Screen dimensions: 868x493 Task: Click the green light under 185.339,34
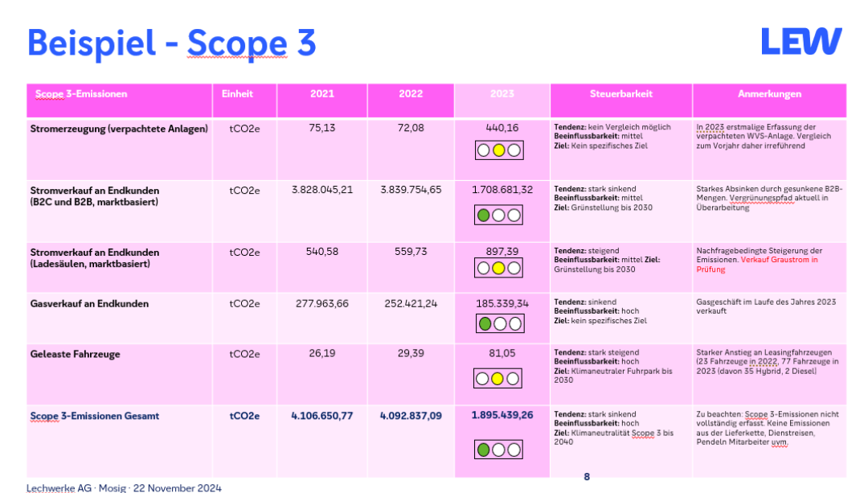pos(485,323)
